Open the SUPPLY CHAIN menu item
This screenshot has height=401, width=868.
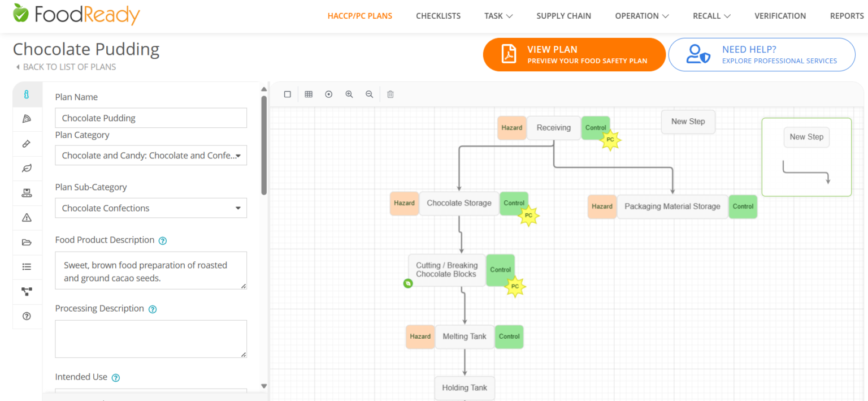pos(563,16)
